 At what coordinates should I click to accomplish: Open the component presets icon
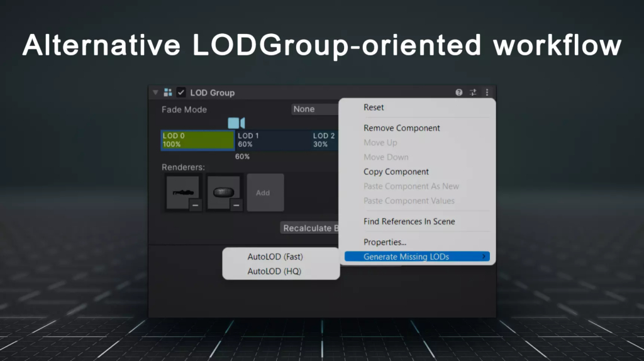tap(473, 92)
